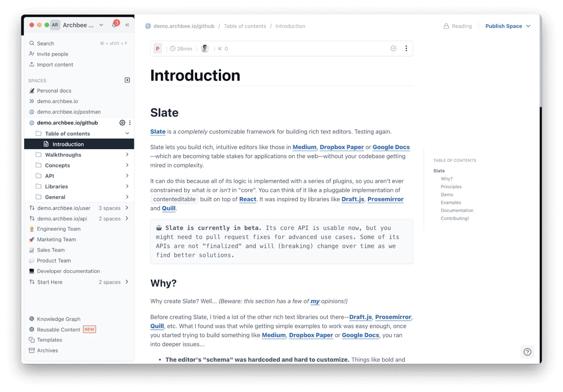Open the Archives section
563x392 pixels.
click(x=47, y=350)
